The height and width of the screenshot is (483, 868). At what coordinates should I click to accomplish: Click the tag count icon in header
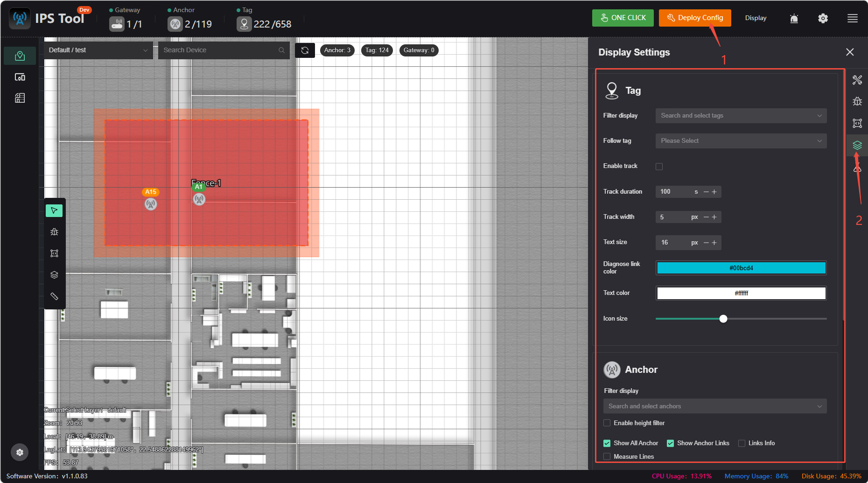(244, 24)
